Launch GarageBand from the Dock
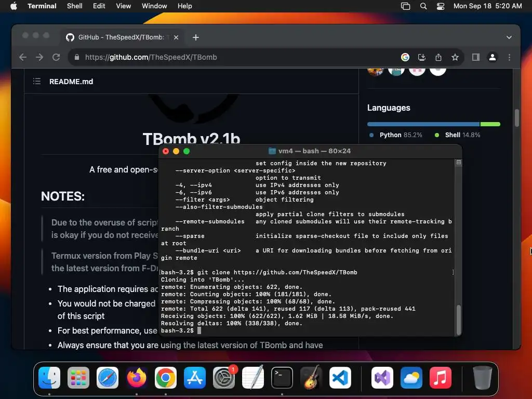Viewport: 532px width, 399px height. (x=311, y=378)
